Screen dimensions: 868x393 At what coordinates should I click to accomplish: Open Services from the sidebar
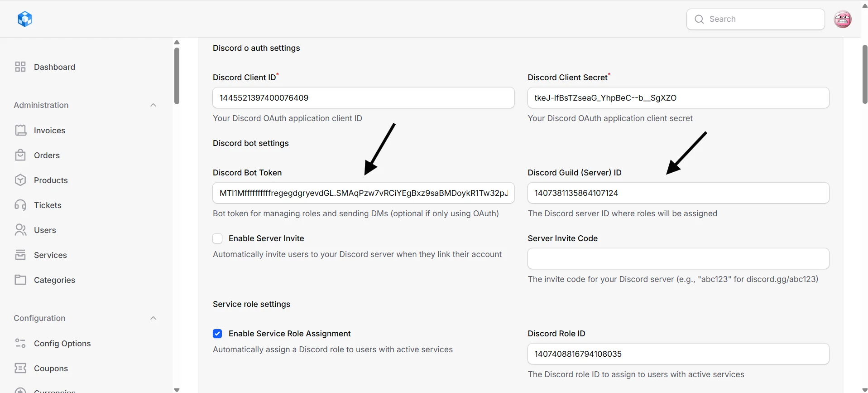(x=50, y=255)
